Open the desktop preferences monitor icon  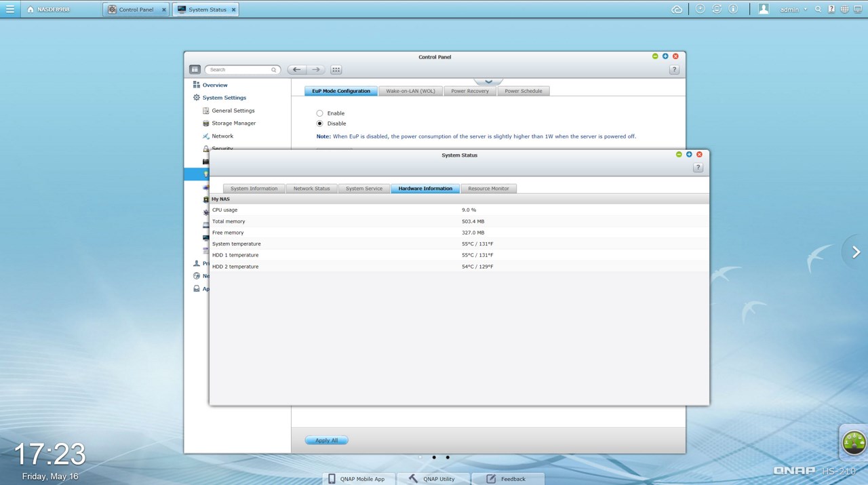point(857,9)
